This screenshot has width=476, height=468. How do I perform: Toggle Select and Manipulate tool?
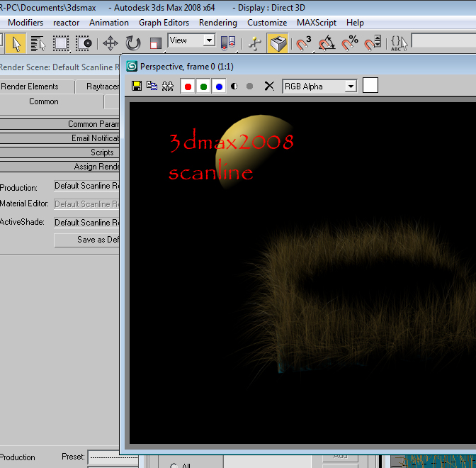tap(254, 43)
